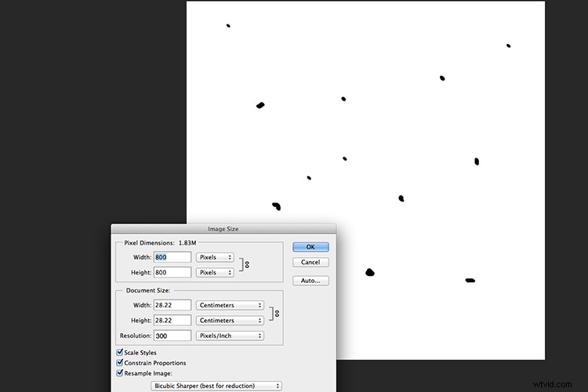This screenshot has height=392, width=588.
Task: Toggle the Scale Styles checkbox
Action: pos(120,352)
